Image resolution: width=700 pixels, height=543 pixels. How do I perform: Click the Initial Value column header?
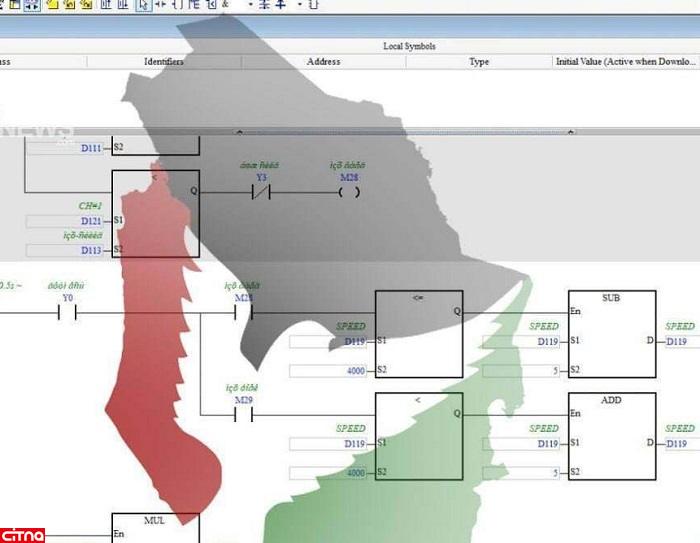625,62
